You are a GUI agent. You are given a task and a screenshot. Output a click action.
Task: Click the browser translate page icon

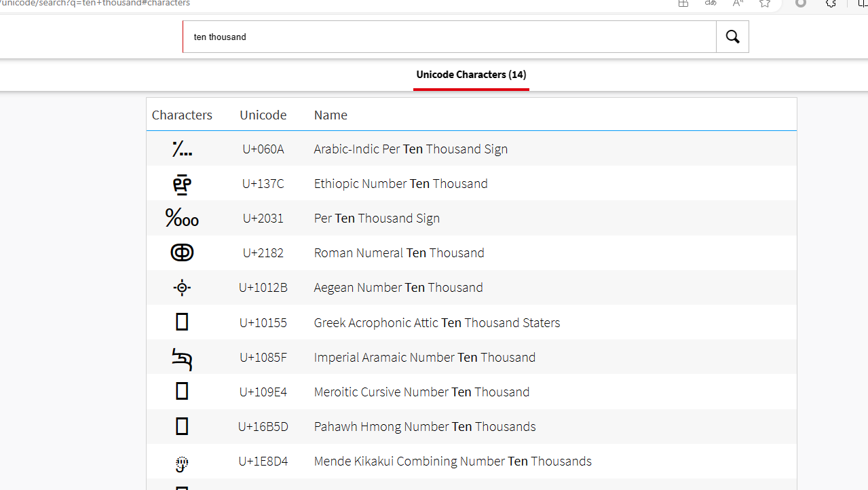(711, 3)
